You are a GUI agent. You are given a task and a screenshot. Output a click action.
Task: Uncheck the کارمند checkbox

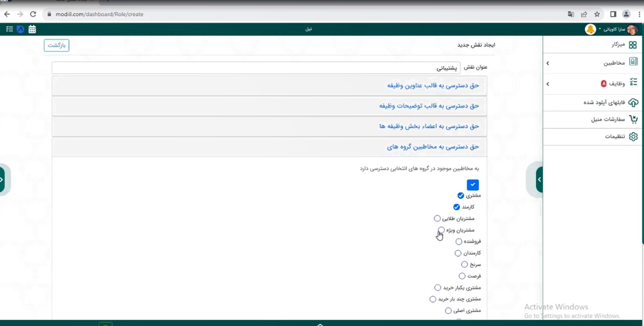click(x=457, y=207)
